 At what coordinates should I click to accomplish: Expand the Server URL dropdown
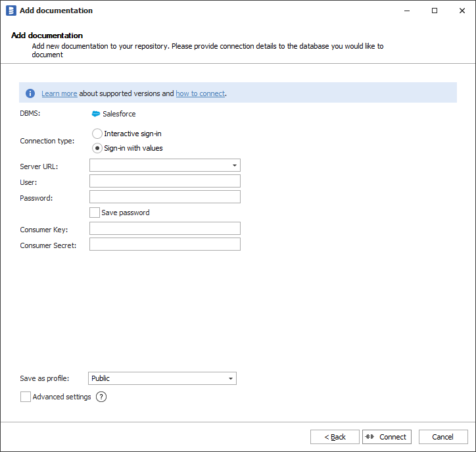235,166
